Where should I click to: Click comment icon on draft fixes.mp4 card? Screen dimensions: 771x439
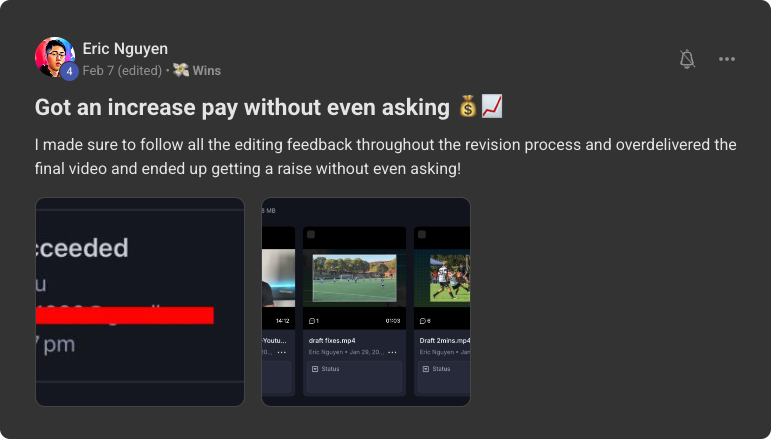(x=312, y=321)
